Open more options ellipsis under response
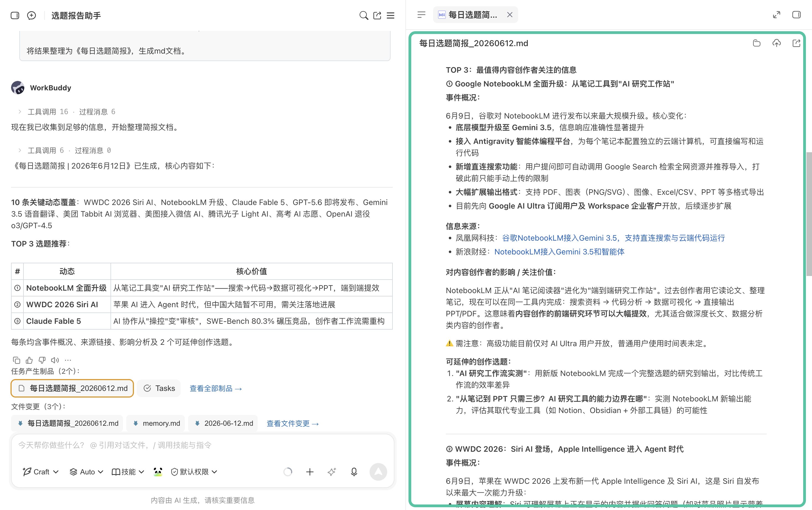This screenshot has width=812, height=510. pos(68,360)
